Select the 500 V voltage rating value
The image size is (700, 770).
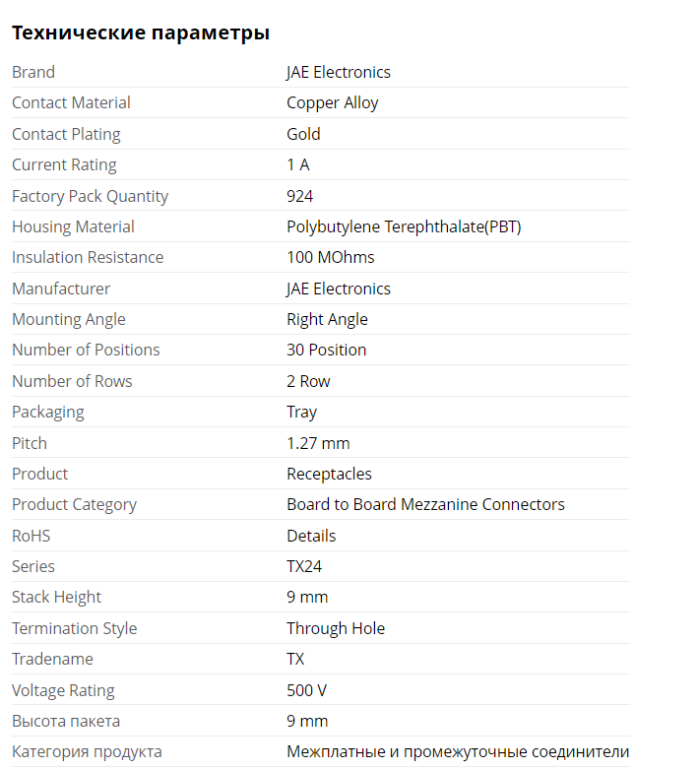tap(306, 690)
